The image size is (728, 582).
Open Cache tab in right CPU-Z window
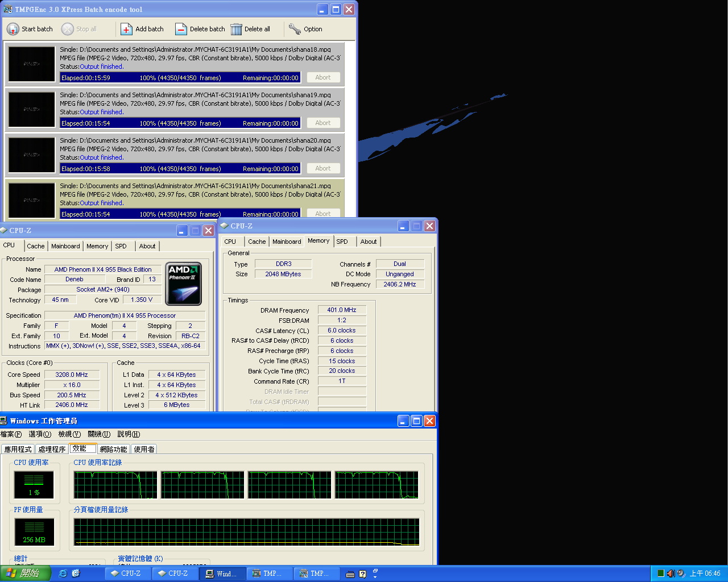click(257, 242)
